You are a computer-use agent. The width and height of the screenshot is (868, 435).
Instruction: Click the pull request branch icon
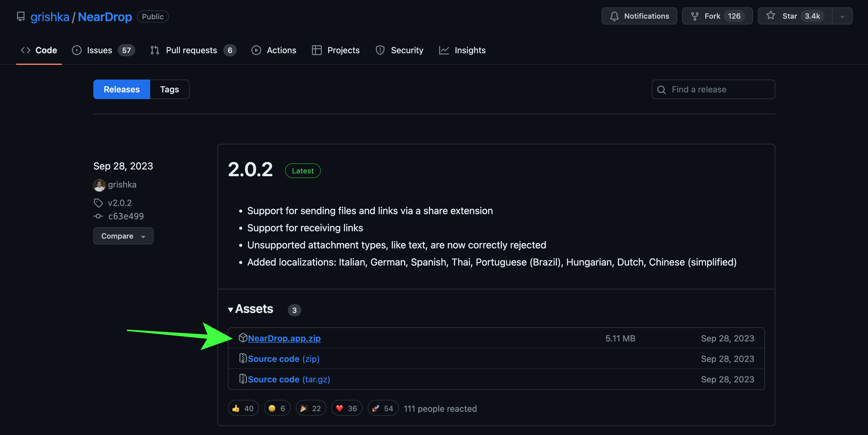point(155,50)
